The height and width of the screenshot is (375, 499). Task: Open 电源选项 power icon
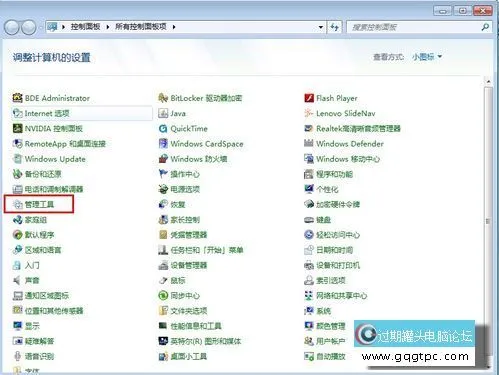(x=163, y=189)
